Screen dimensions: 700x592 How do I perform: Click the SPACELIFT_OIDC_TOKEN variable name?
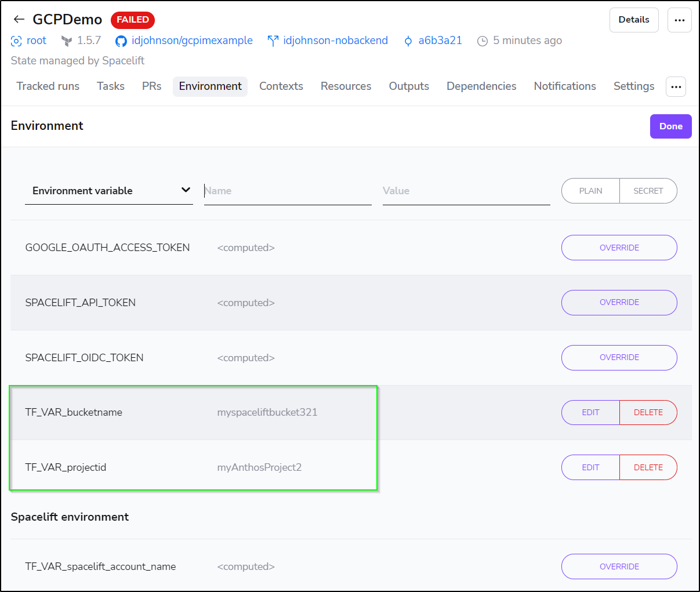coord(84,358)
